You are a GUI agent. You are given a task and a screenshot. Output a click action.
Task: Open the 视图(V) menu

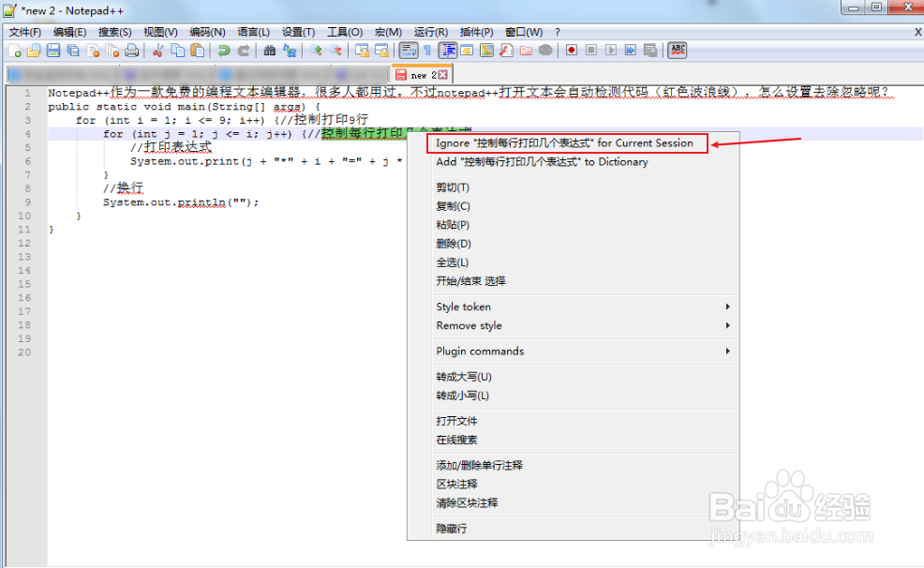(160, 32)
